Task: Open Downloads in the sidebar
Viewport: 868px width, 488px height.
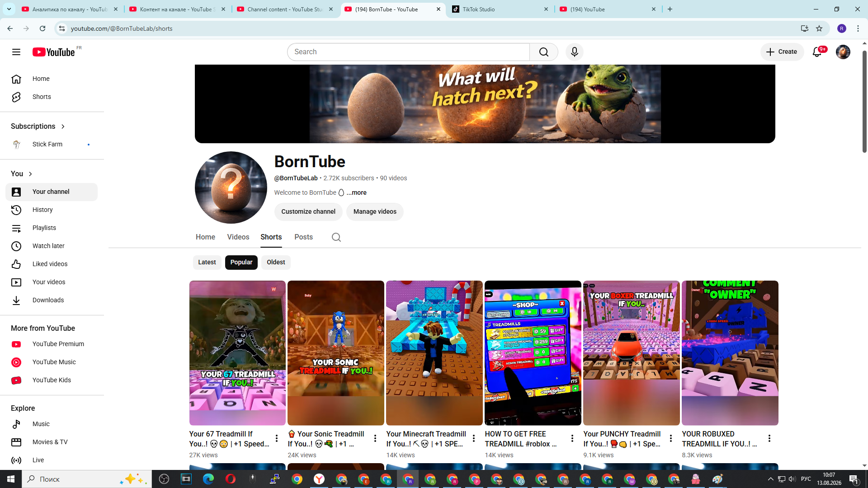Action: coord(52,300)
